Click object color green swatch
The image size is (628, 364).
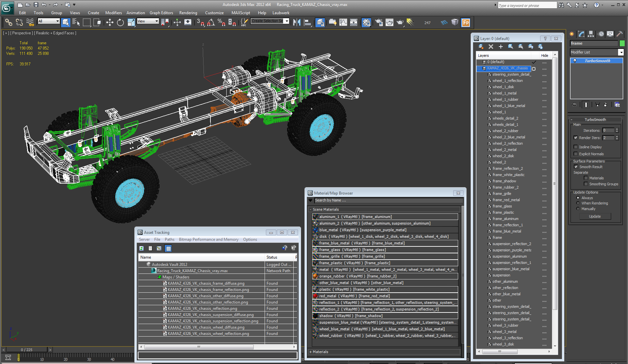(x=622, y=43)
